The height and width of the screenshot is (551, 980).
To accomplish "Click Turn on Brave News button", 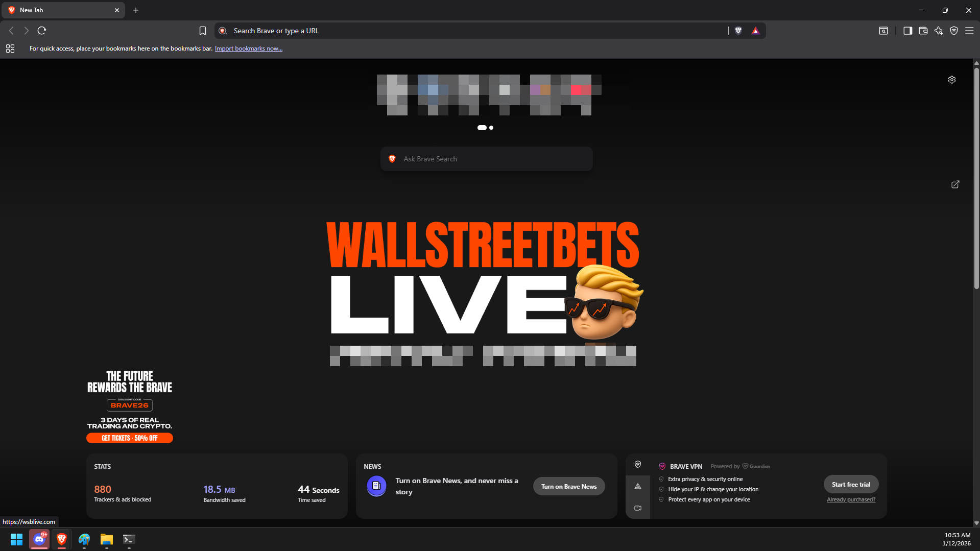I will click(x=568, y=486).
